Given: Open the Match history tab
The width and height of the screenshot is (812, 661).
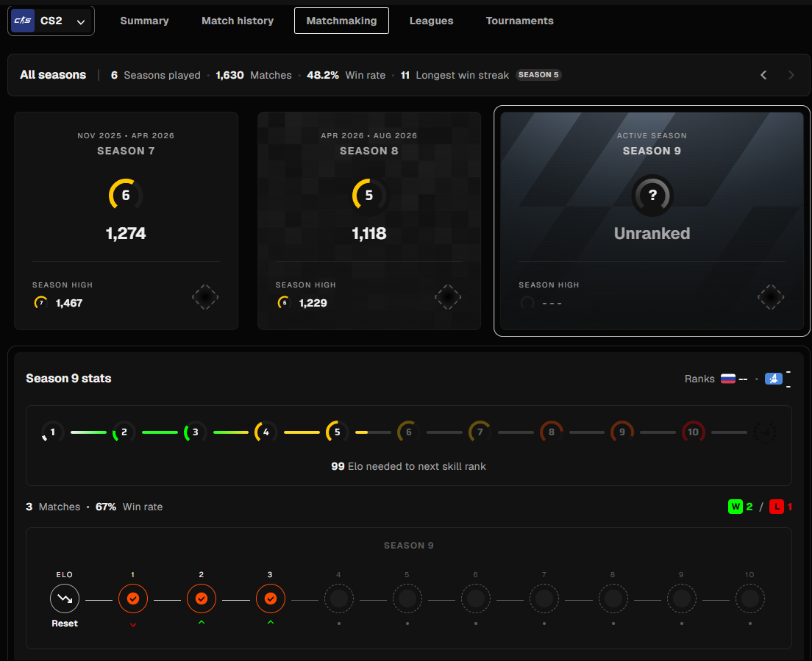Looking at the screenshot, I should point(237,21).
